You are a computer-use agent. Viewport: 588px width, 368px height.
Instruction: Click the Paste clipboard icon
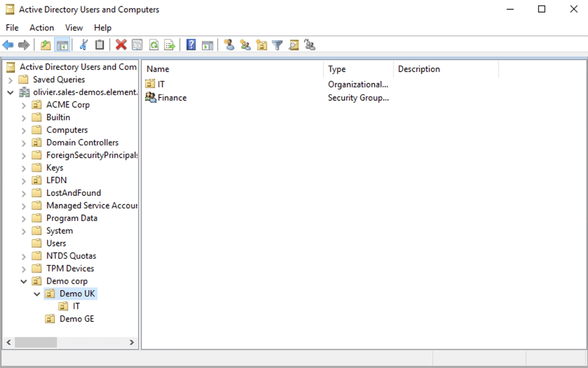pyautogui.click(x=99, y=45)
